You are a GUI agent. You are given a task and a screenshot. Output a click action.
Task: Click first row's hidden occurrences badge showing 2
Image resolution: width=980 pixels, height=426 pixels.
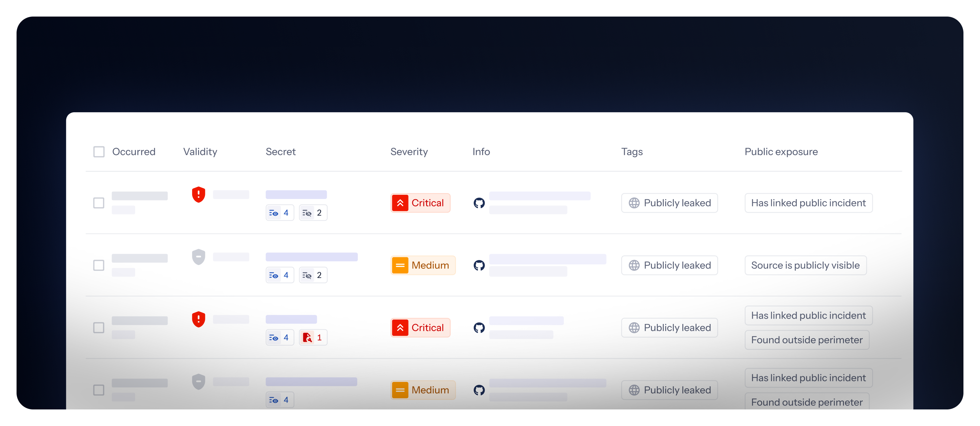[x=313, y=213]
